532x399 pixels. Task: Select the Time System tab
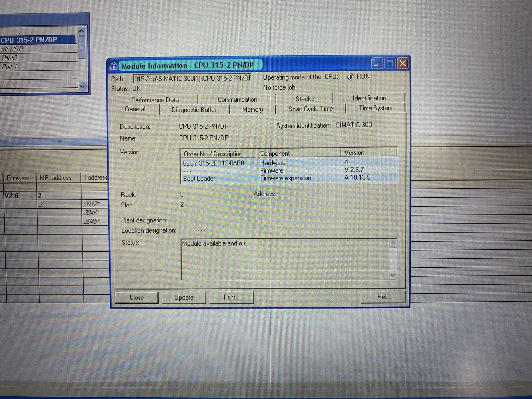pyautogui.click(x=375, y=108)
